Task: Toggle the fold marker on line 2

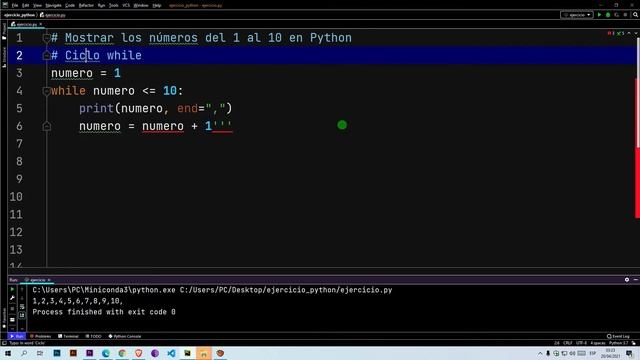Action: click(x=47, y=56)
